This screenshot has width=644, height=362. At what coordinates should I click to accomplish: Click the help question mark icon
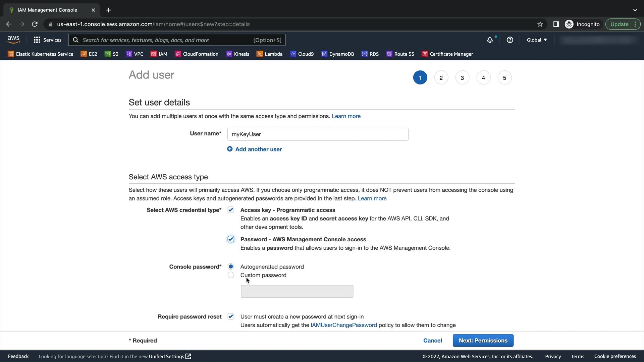[510, 40]
